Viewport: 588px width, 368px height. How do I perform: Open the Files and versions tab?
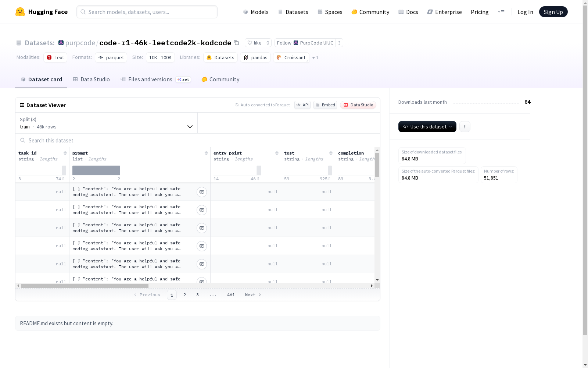pos(155,79)
